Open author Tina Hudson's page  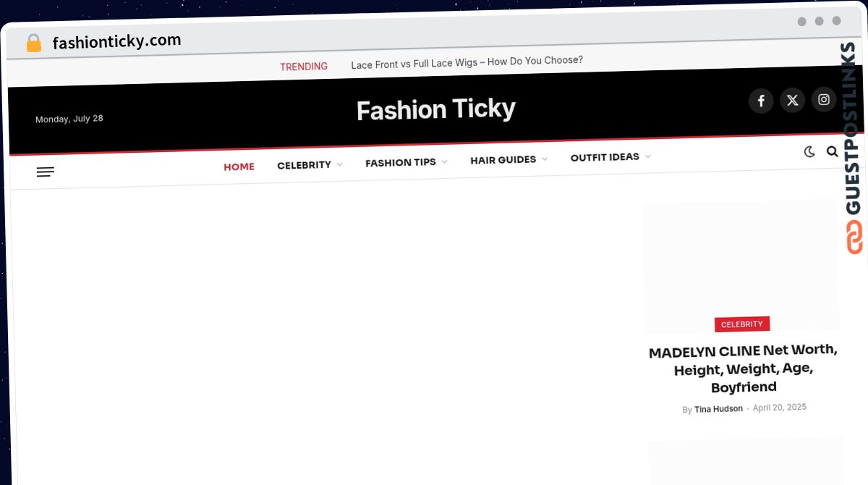click(718, 409)
